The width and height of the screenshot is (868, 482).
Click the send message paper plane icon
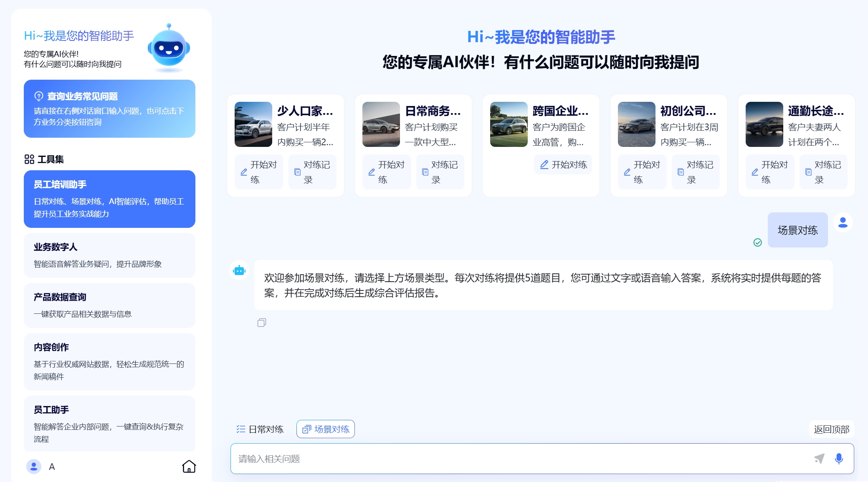pyautogui.click(x=819, y=459)
